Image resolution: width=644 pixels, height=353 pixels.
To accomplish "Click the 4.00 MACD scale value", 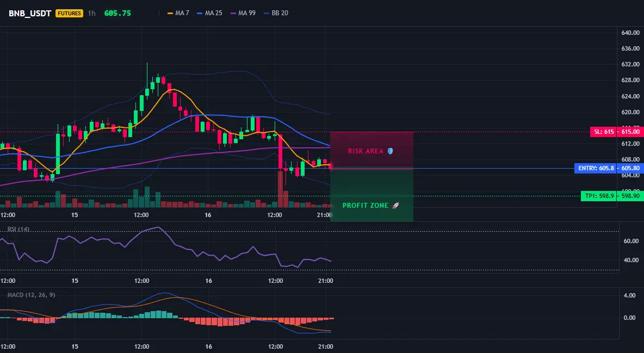I will pos(630,295).
